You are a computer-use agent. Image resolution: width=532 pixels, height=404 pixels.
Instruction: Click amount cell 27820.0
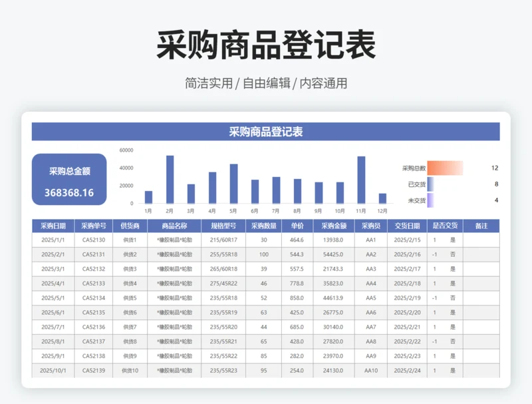pos(333,341)
